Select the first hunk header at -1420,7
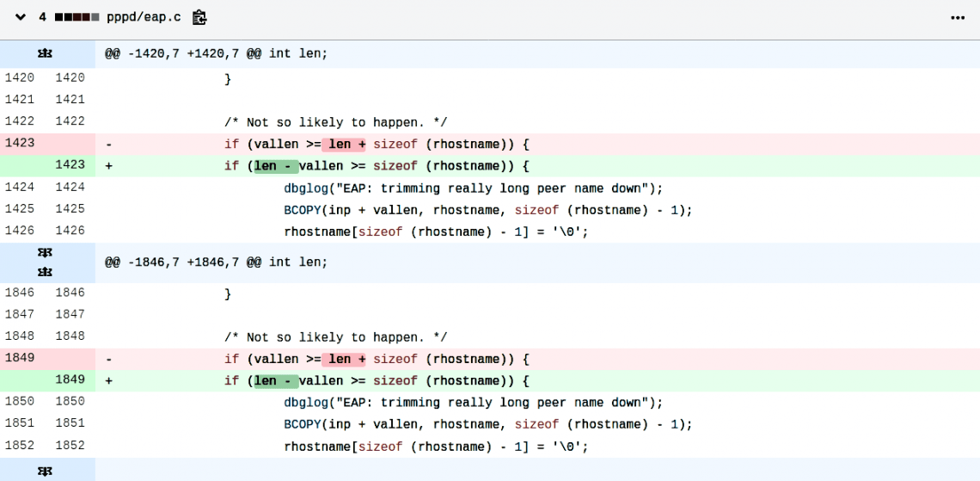This screenshot has width=980, height=481. coord(217,53)
